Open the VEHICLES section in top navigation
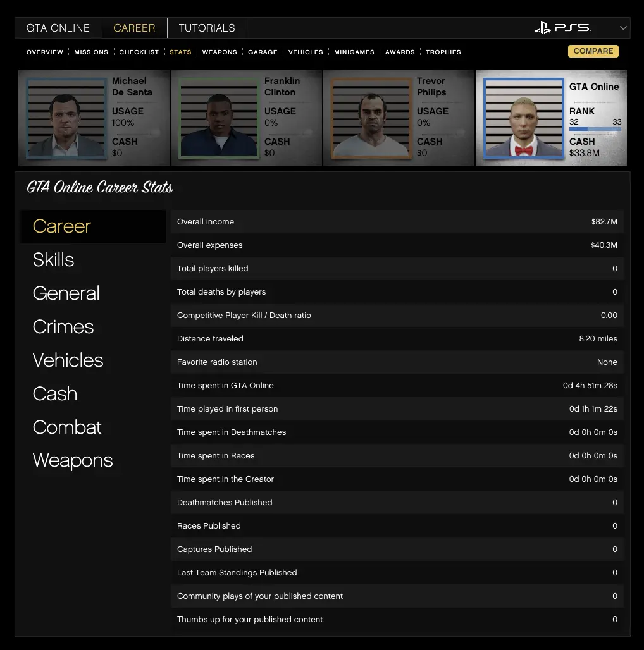The height and width of the screenshot is (650, 644). 306,52
